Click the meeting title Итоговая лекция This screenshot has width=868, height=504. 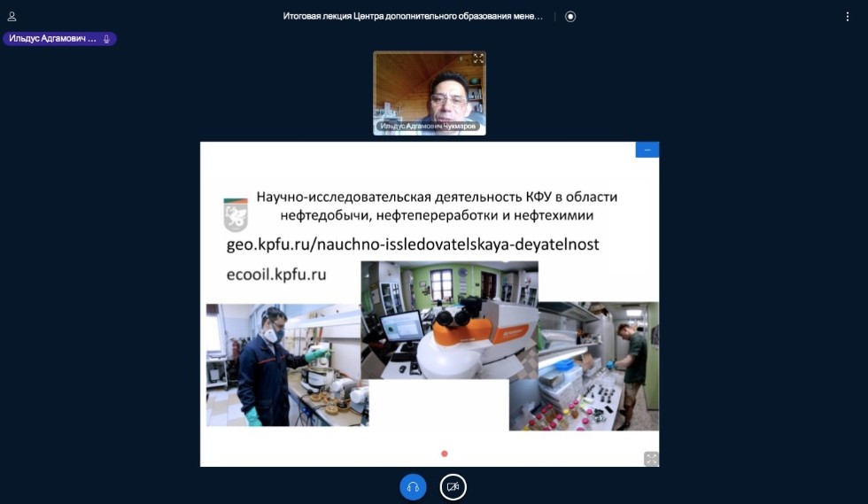[x=412, y=16]
